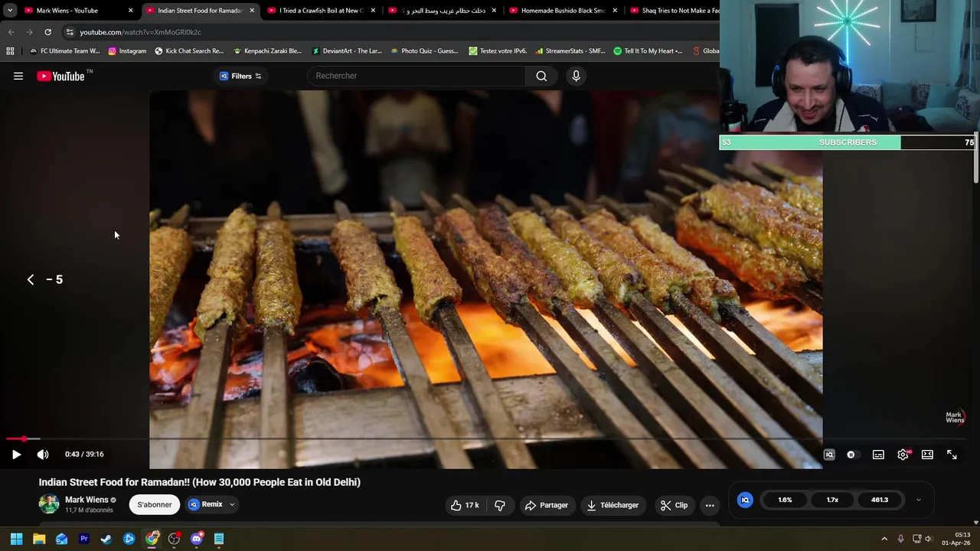Viewport: 980px width, 551px height.
Task: Reload the page
Action: (x=47, y=32)
